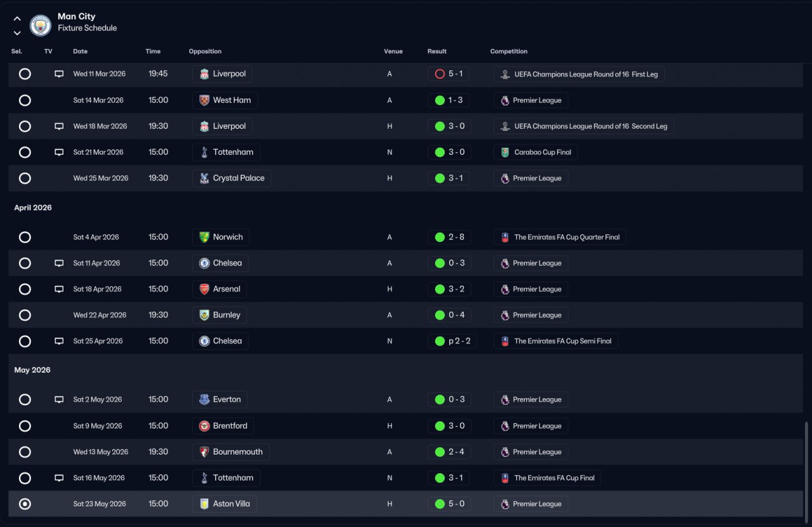Click the Result column header

(437, 51)
